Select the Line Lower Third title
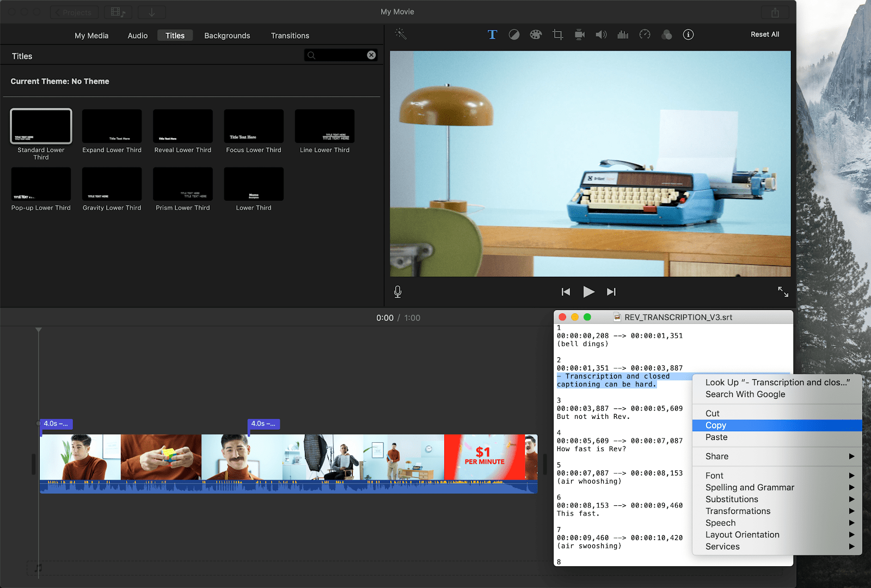871x588 pixels. [325, 126]
